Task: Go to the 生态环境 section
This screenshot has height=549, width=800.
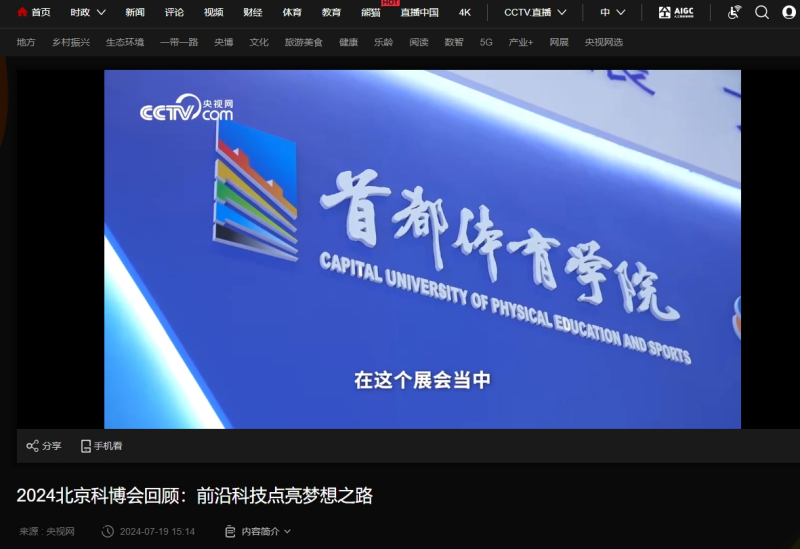Action: (x=125, y=42)
